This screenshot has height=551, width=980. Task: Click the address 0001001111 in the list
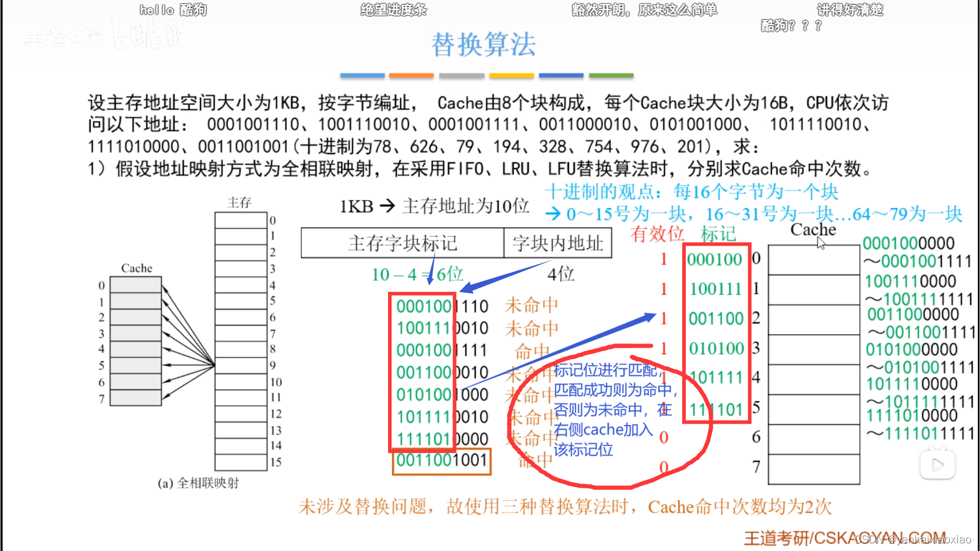442,351
